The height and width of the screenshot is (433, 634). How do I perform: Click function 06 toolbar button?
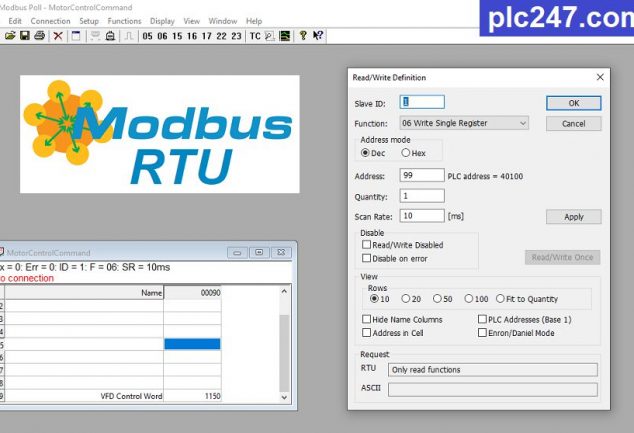[x=162, y=36]
